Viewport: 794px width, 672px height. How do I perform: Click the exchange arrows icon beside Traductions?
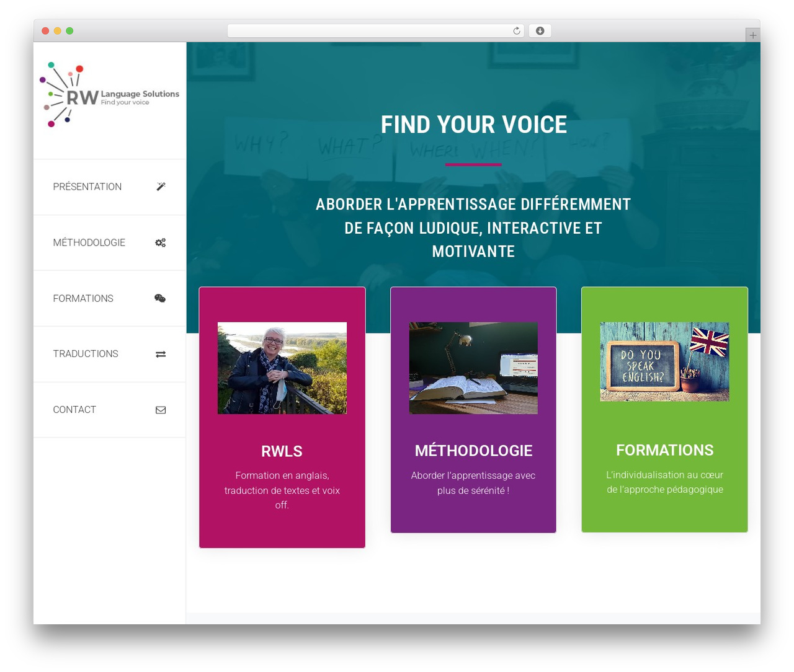pos(161,354)
